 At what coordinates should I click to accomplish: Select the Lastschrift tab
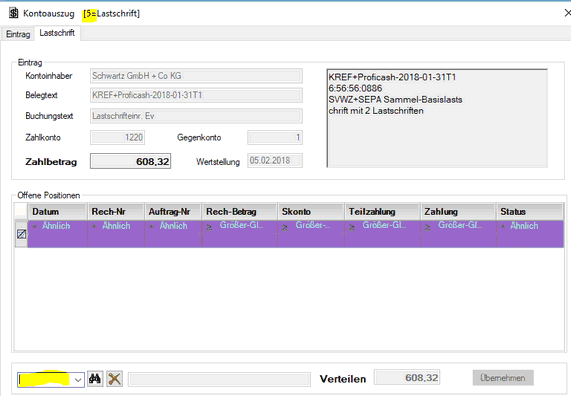click(57, 33)
